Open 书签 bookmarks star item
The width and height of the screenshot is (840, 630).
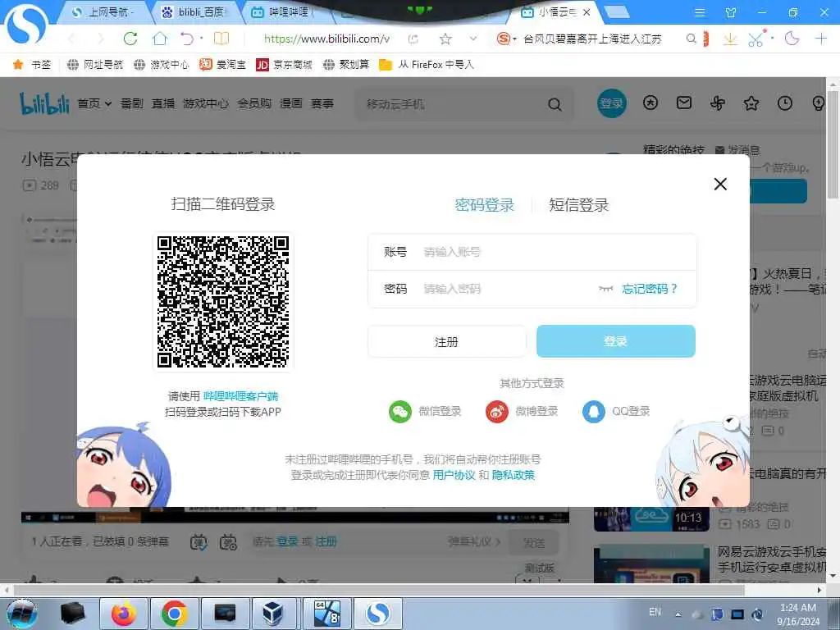click(x=32, y=65)
